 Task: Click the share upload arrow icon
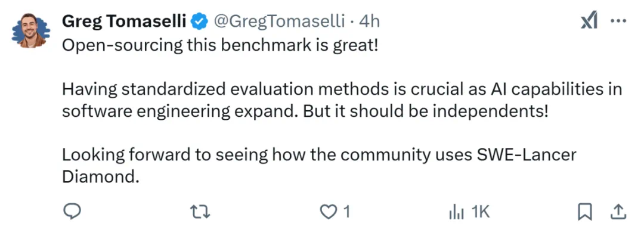click(618, 212)
